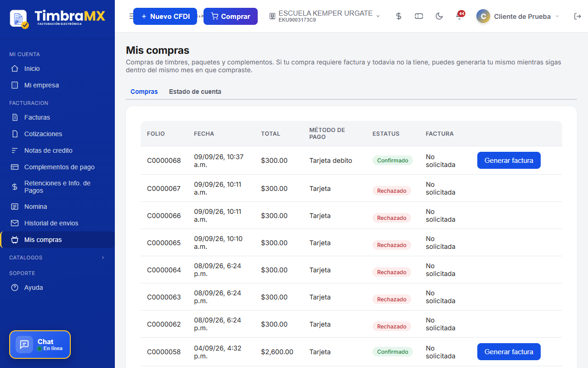Click the Nomina list icon
Viewport: 588px width, 368px height.
point(15,207)
